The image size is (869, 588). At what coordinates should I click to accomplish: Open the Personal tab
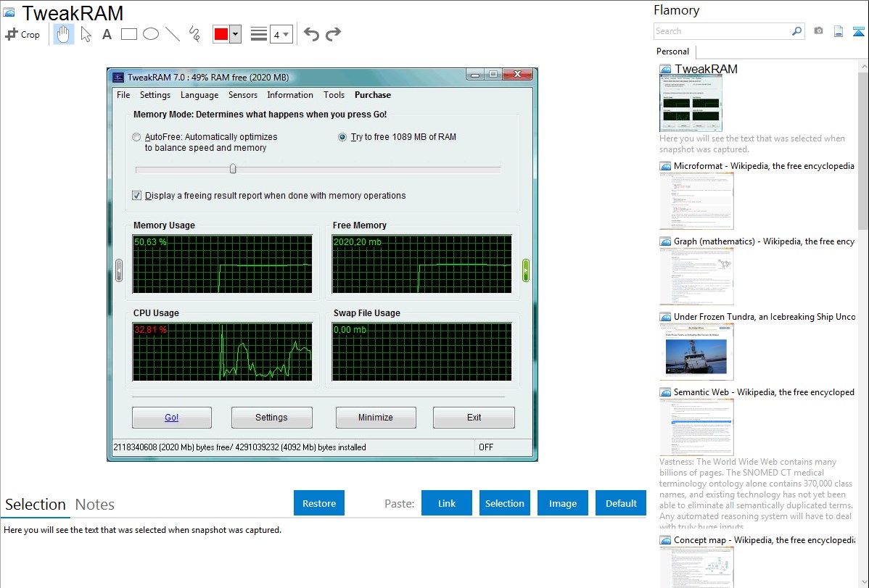pos(672,51)
